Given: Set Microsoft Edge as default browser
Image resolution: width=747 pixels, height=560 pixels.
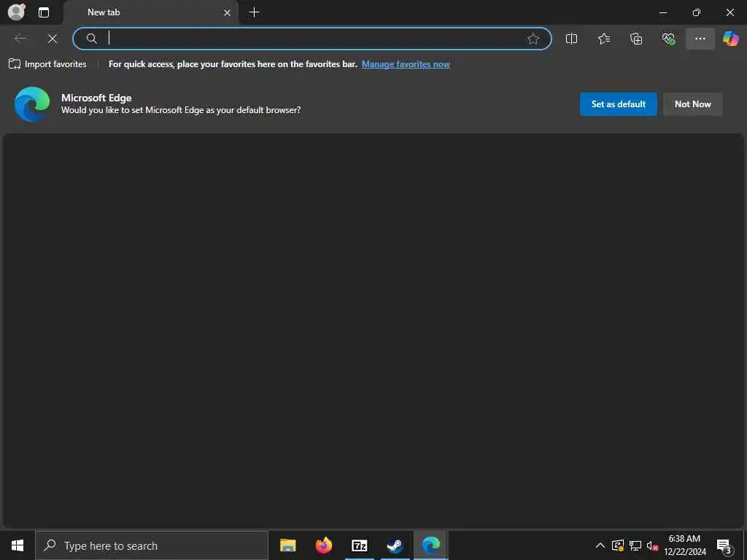Looking at the screenshot, I should tap(619, 104).
